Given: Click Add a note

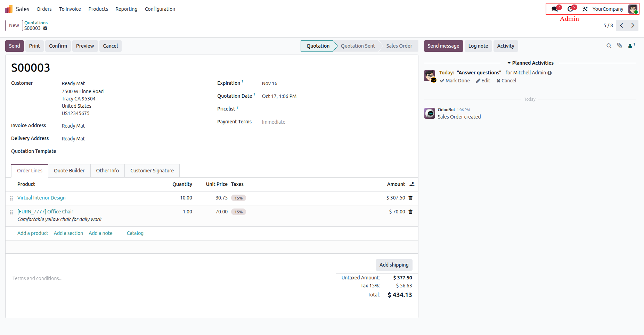Looking at the screenshot, I should coord(100,233).
